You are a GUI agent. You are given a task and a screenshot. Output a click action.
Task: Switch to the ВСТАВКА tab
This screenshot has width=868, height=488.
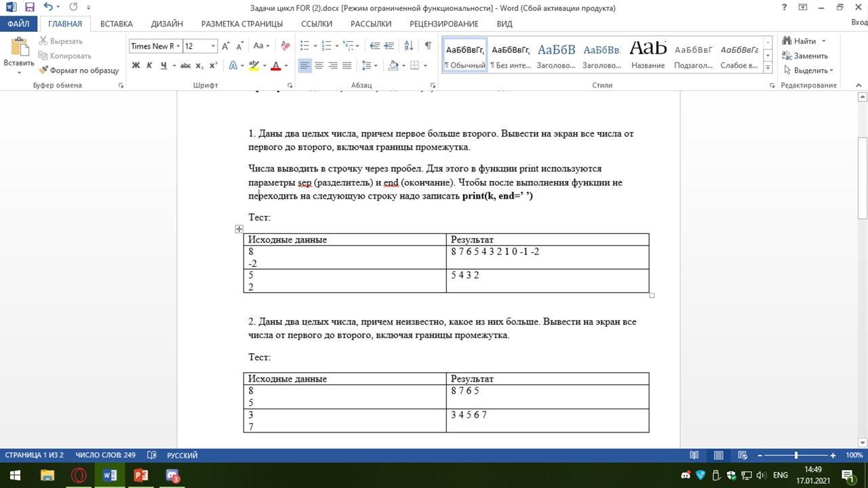click(116, 24)
